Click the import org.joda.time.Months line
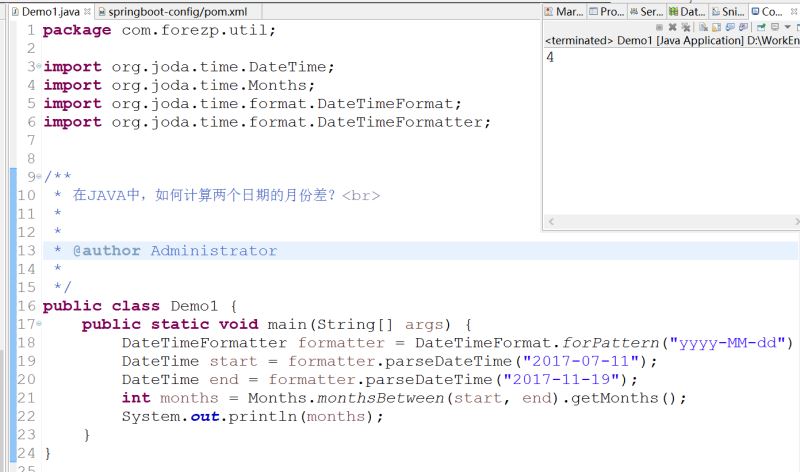The image size is (800, 472). (179, 85)
